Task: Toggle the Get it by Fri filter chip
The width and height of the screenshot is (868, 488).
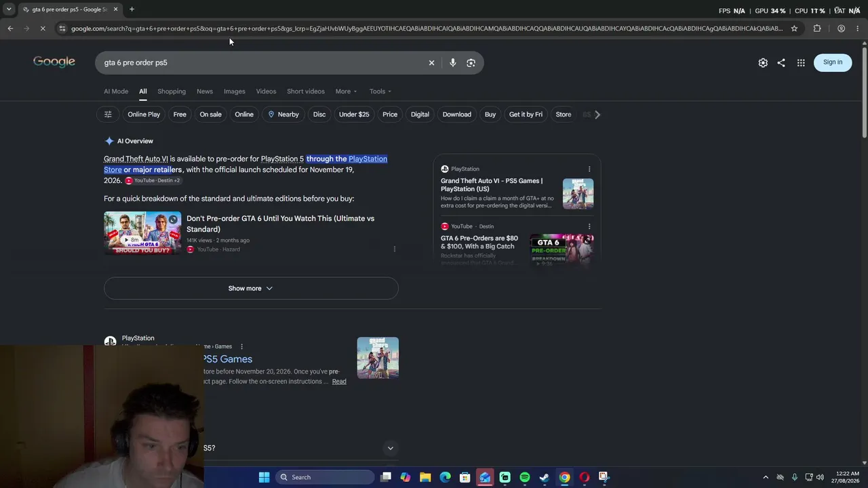Action: tap(526, 115)
